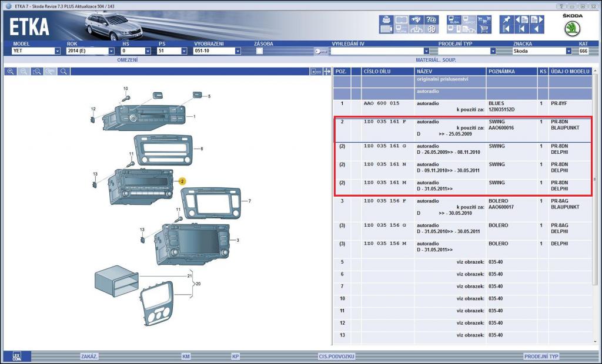Image resolution: width=602 pixels, height=364 pixels.
Task: Click KM in the status bar
Action: click(186, 356)
